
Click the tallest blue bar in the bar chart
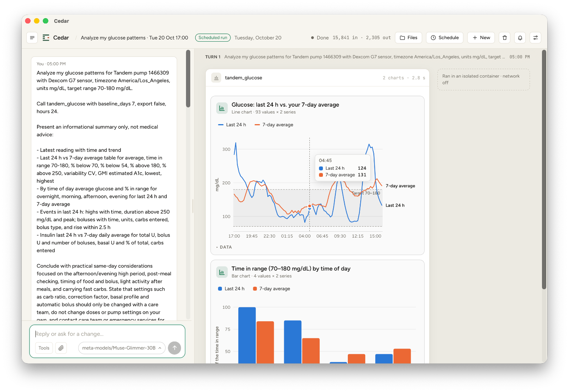(x=247, y=335)
